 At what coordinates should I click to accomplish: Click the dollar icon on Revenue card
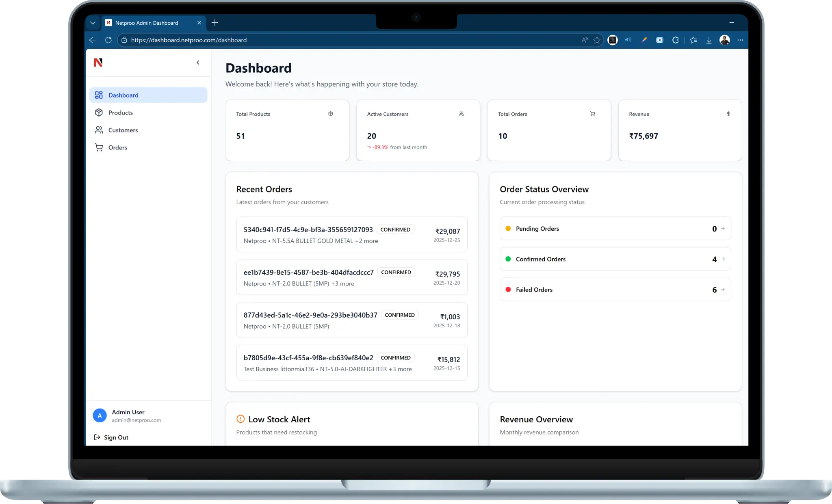tap(728, 114)
